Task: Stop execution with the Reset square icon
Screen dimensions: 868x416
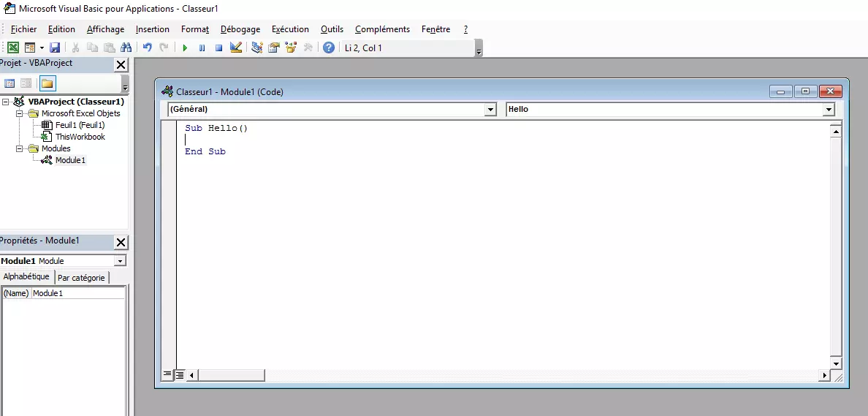Action: tap(218, 48)
